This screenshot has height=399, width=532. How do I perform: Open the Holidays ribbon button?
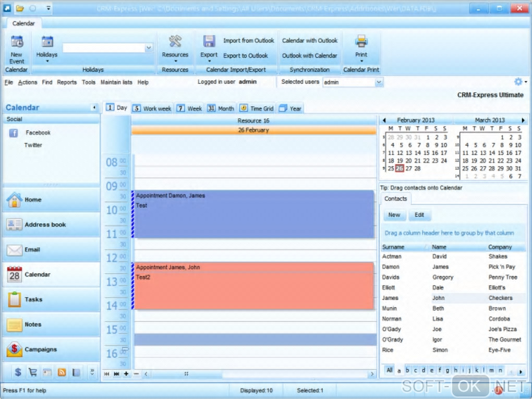(47, 49)
